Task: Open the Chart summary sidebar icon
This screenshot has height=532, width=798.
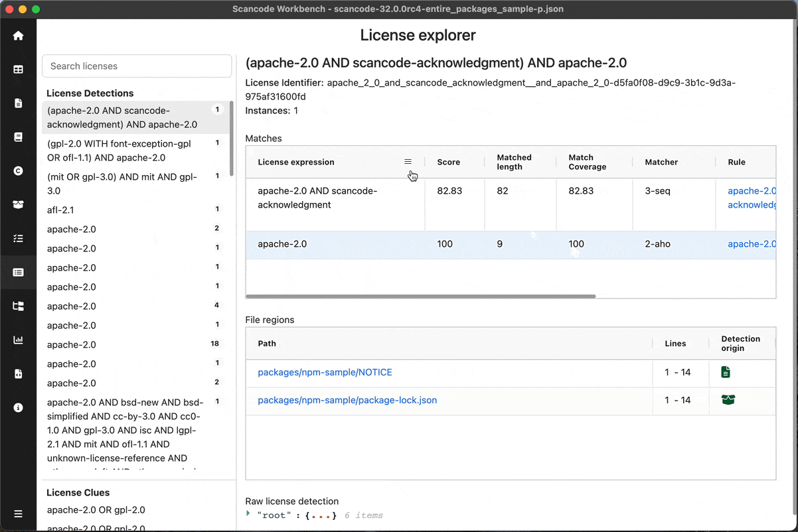Action: click(x=18, y=340)
